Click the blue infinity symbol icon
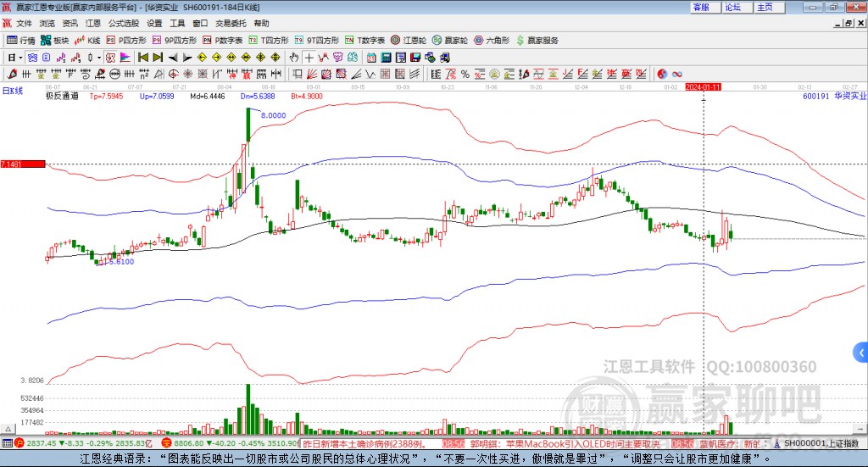The width and height of the screenshot is (868, 467). coord(676,74)
